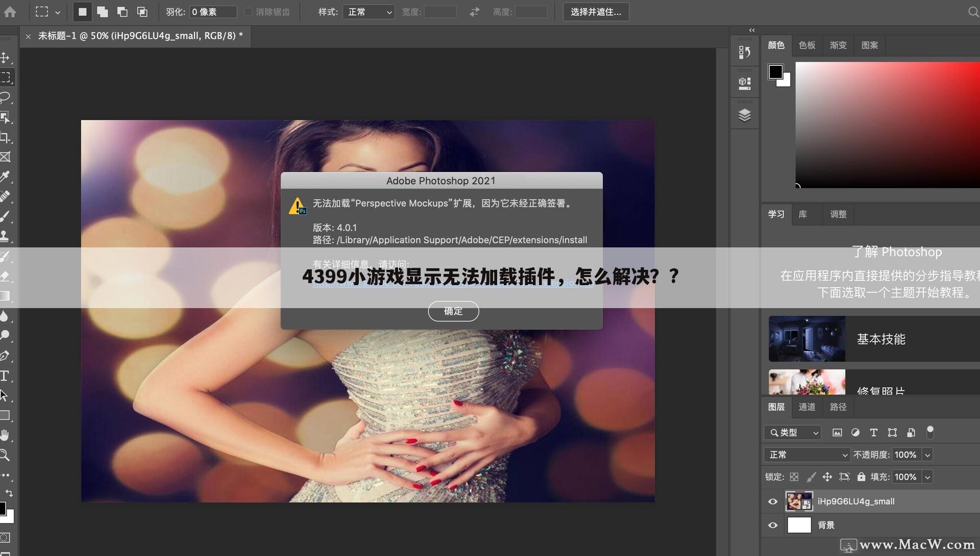The image size is (980, 556).
Task: Select the Clone Stamp tool
Action: point(5,236)
